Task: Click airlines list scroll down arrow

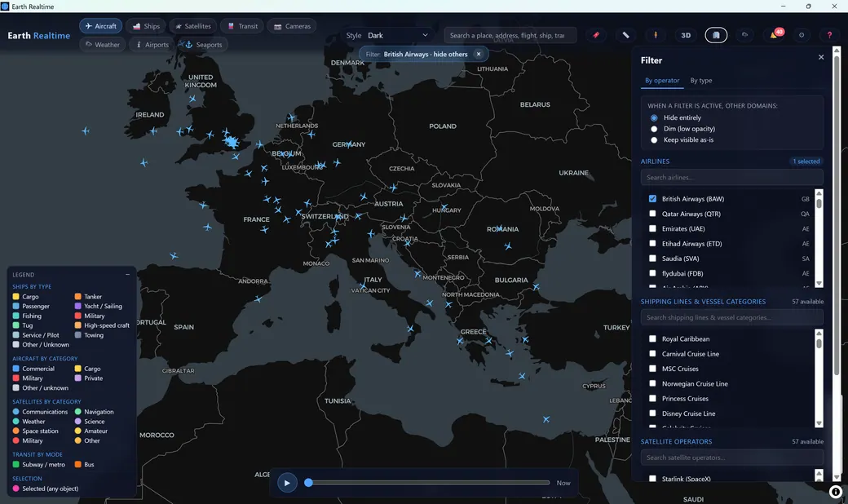Action: [x=819, y=283]
